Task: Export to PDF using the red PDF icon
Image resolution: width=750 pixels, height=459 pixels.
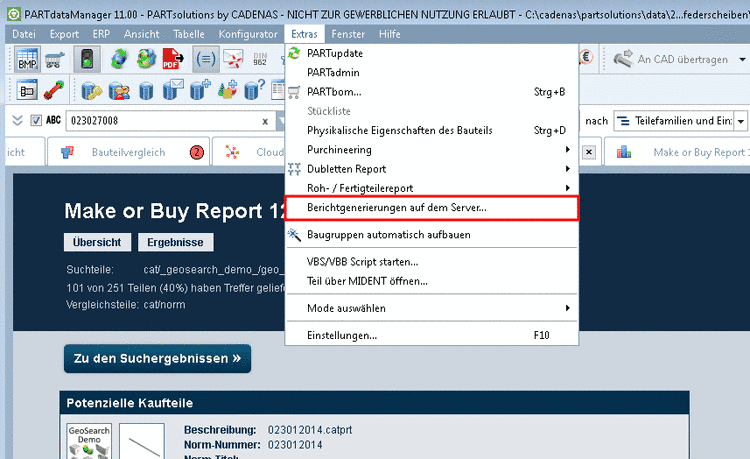Action: (173, 59)
